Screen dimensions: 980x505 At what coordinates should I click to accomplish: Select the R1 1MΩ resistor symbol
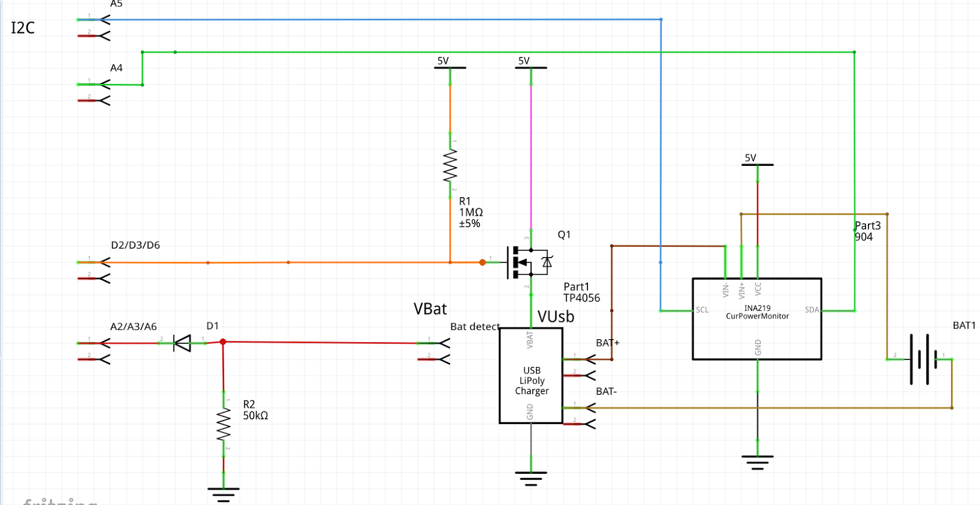tap(450, 166)
